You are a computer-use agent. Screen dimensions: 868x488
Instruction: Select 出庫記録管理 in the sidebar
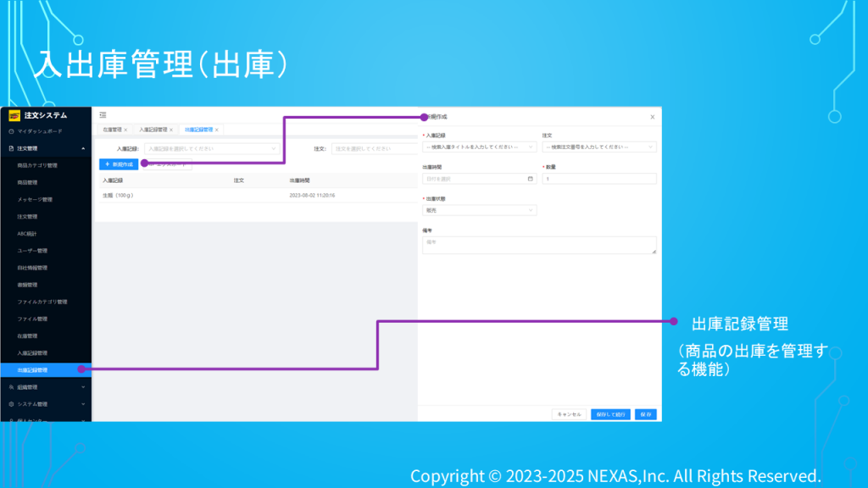coord(46,370)
